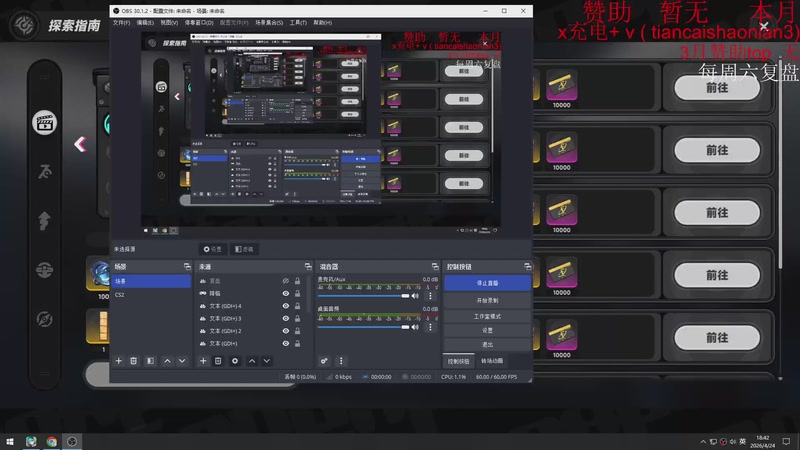Viewport: 800px width, 450px height.
Task: Remove selected source with trash icon
Action: 218,361
